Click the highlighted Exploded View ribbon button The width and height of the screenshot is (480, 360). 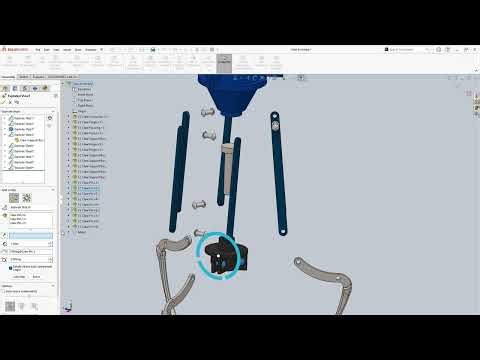click(224, 63)
